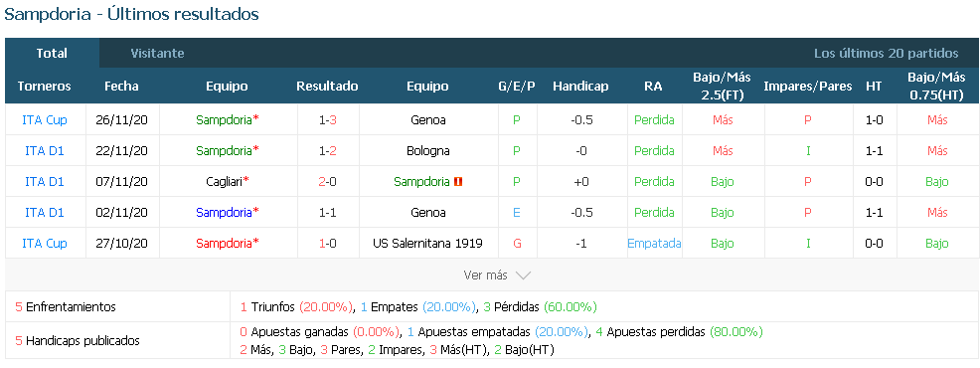Click green Sampdoria name in Cagliari row
The height and width of the screenshot is (368, 980).
coord(421,181)
